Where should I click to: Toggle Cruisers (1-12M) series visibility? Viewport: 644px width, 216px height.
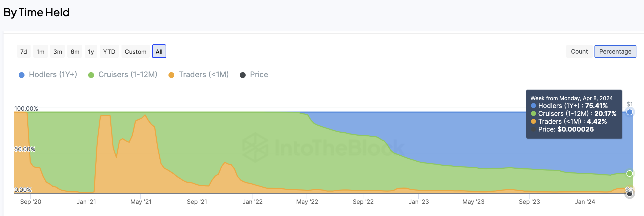(x=128, y=74)
